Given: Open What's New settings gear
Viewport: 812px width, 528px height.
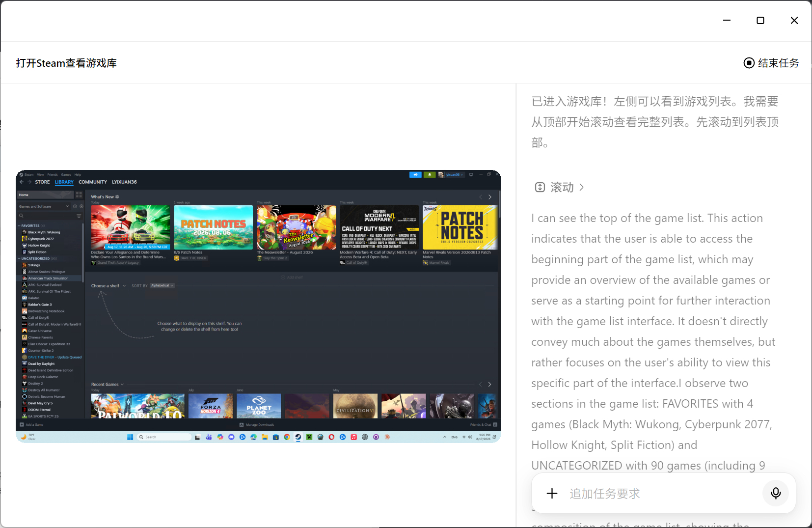Looking at the screenshot, I should click(117, 196).
